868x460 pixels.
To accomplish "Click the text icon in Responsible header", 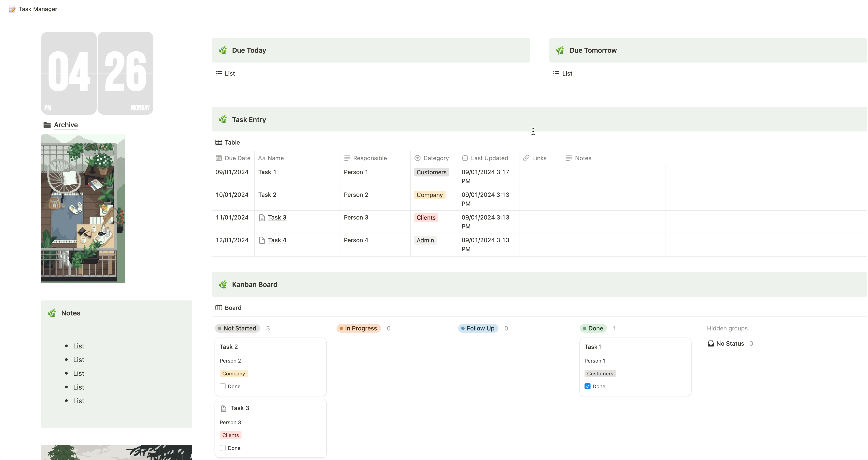I will [347, 158].
